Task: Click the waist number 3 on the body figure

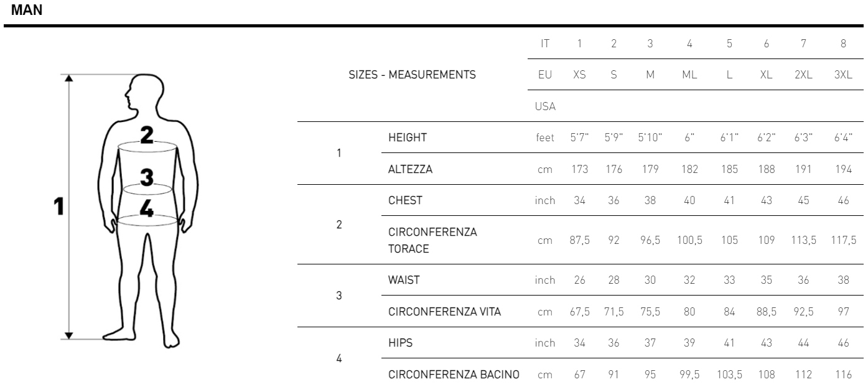Action: point(146,177)
